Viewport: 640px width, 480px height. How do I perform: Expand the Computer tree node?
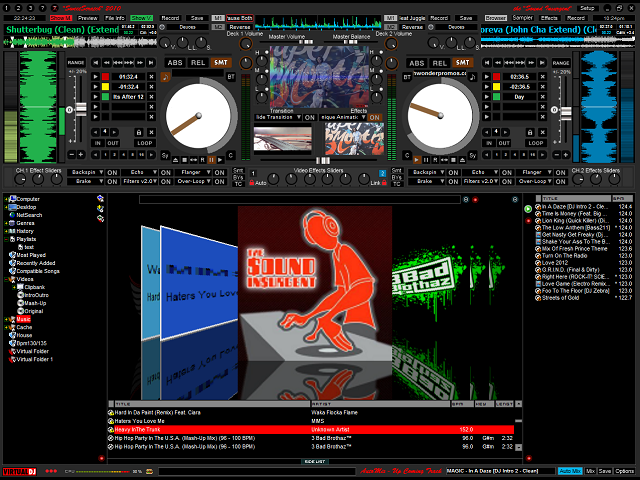click(x=5, y=199)
